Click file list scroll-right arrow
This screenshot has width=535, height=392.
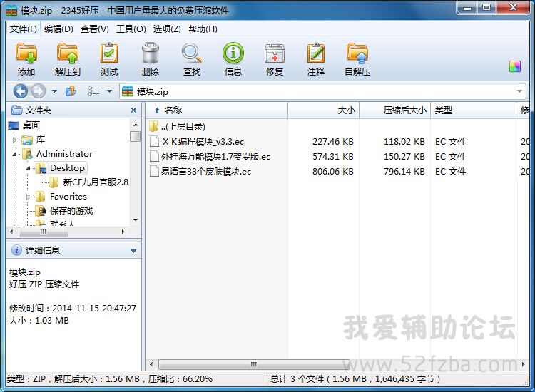pos(523,364)
